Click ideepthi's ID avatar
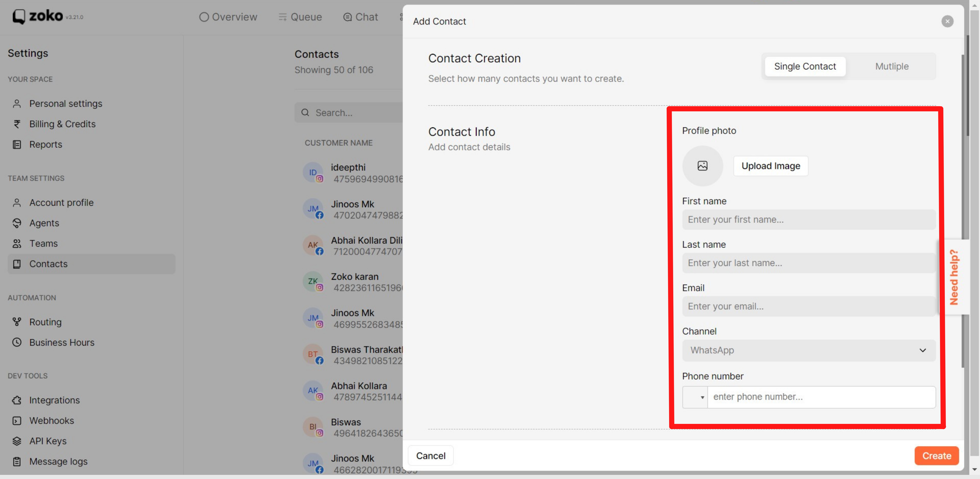The image size is (980, 479). pyautogui.click(x=313, y=172)
